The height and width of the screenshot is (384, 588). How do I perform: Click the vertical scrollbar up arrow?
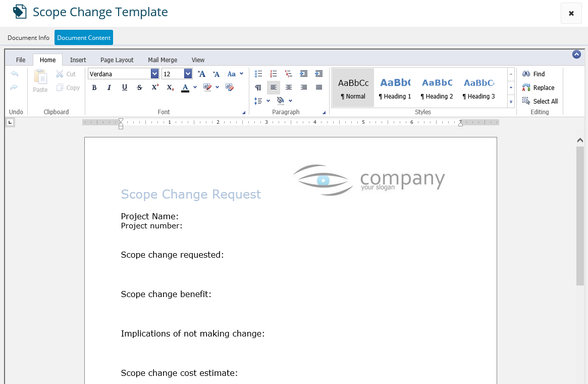(580, 140)
